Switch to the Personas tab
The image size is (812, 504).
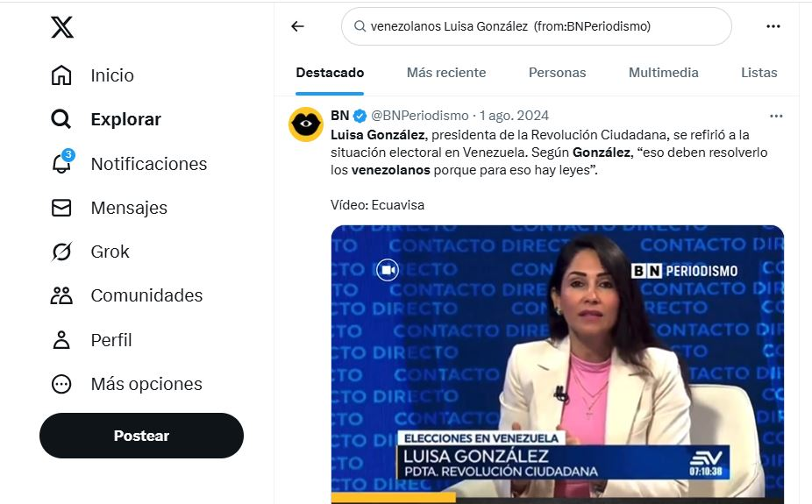point(557,73)
